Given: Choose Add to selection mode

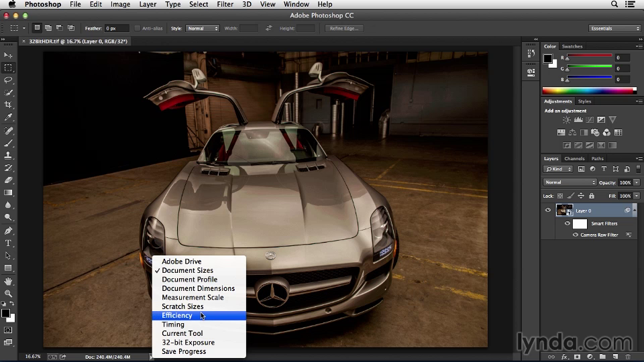Looking at the screenshot, I should (48, 28).
